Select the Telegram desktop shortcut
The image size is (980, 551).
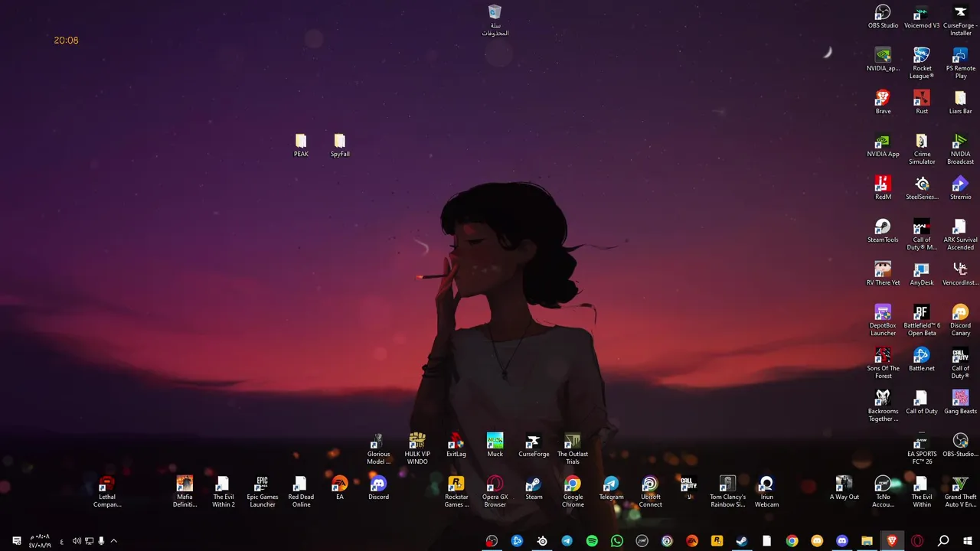click(x=611, y=488)
